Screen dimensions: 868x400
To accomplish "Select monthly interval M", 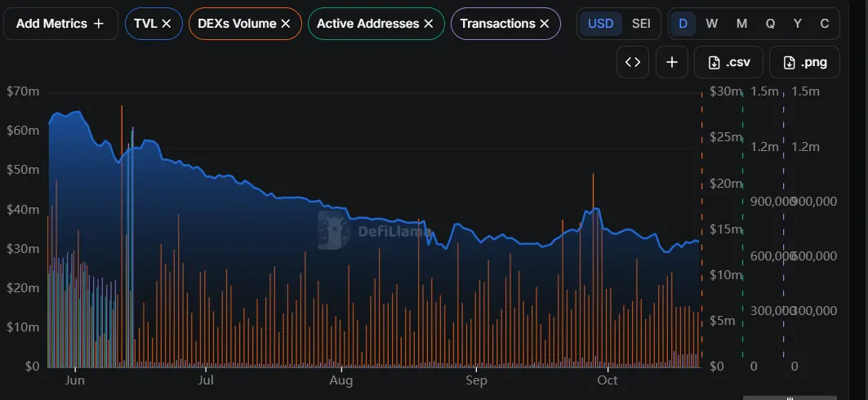I will click(741, 24).
